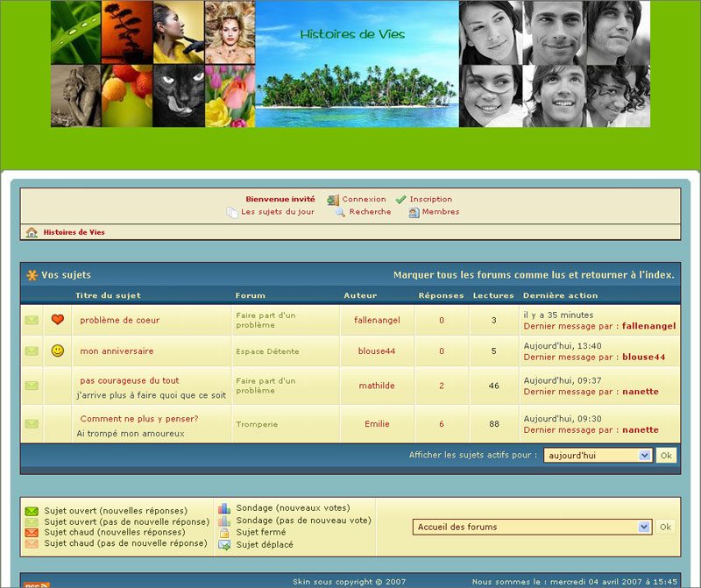Open the Recherche menu link
Image resolution: width=701 pixels, height=588 pixels.
click(370, 211)
